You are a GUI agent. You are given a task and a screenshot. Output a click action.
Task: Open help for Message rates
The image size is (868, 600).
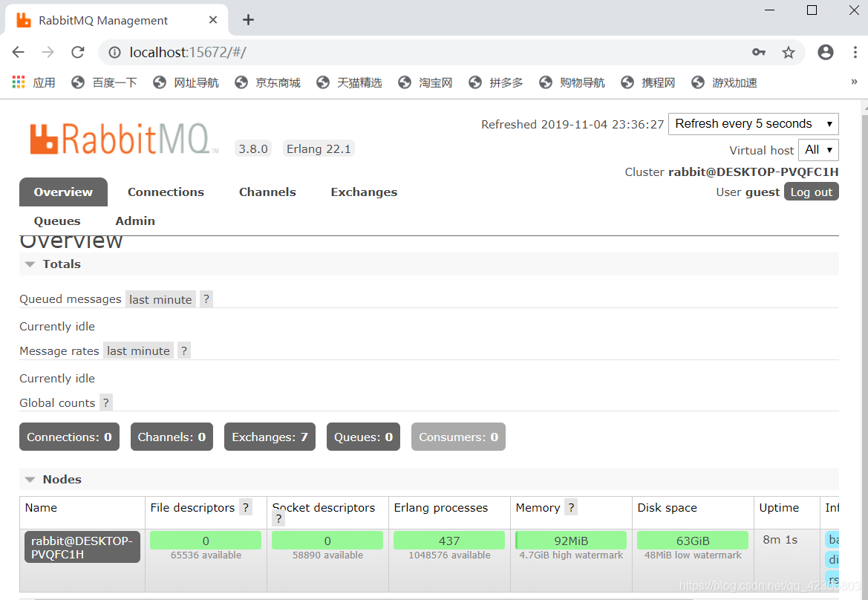click(x=184, y=350)
